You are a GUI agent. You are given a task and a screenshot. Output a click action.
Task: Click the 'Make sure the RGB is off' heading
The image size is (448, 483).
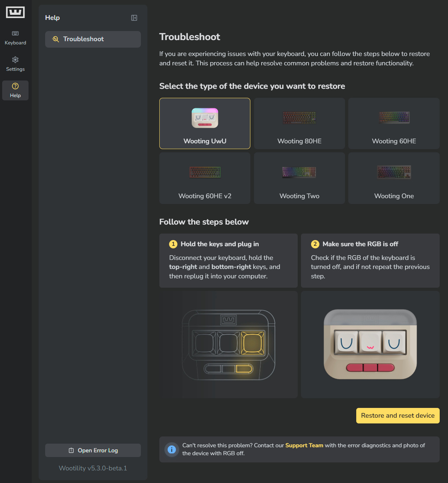(360, 244)
